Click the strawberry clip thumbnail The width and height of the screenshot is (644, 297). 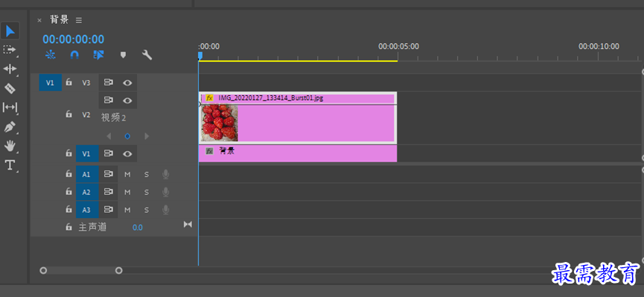220,122
